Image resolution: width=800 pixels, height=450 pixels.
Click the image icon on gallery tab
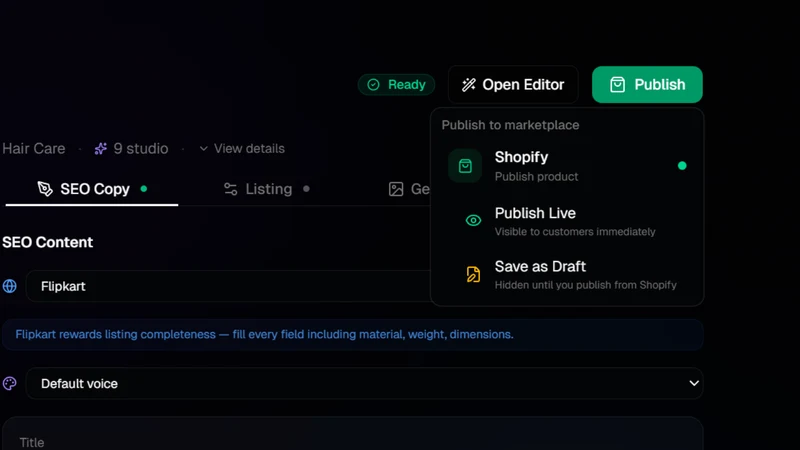396,189
